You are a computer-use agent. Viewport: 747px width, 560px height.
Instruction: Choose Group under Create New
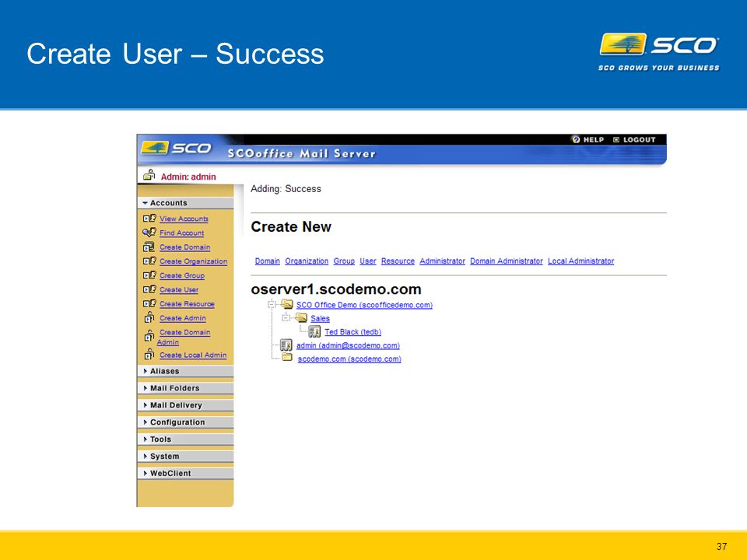(344, 261)
